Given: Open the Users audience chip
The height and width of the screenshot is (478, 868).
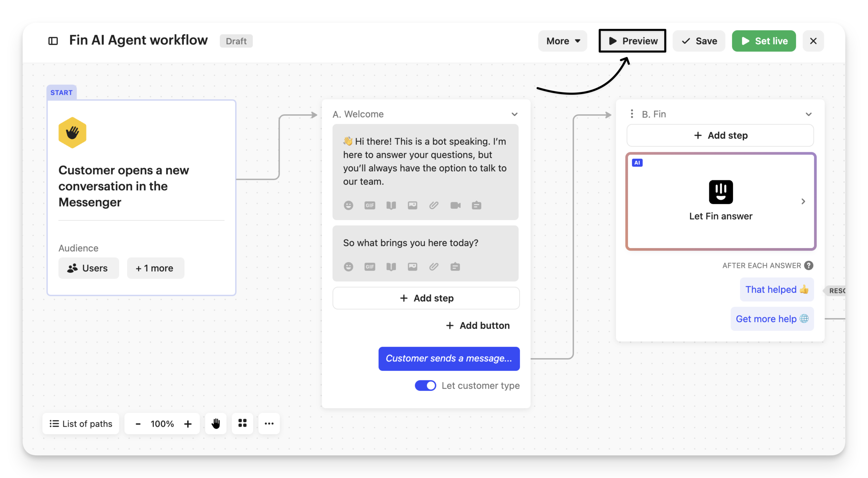Looking at the screenshot, I should tap(89, 268).
